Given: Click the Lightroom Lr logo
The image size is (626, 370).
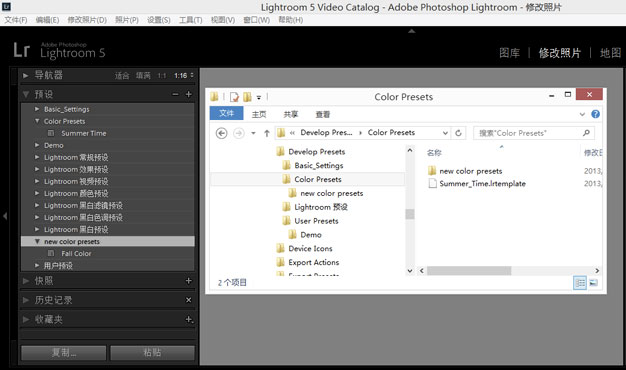Looking at the screenshot, I should [x=21, y=50].
